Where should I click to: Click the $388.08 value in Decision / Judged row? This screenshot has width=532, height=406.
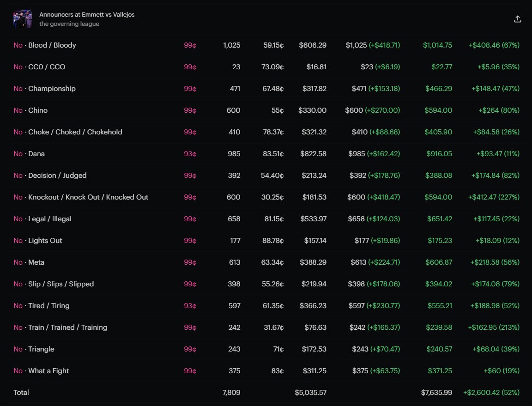click(439, 176)
